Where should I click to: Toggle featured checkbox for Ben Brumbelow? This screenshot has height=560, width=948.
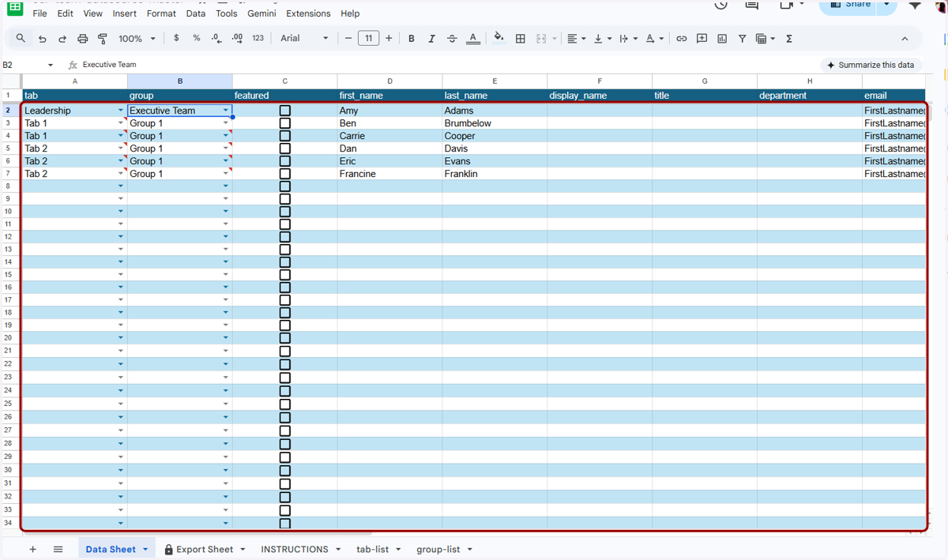(x=285, y=123)
